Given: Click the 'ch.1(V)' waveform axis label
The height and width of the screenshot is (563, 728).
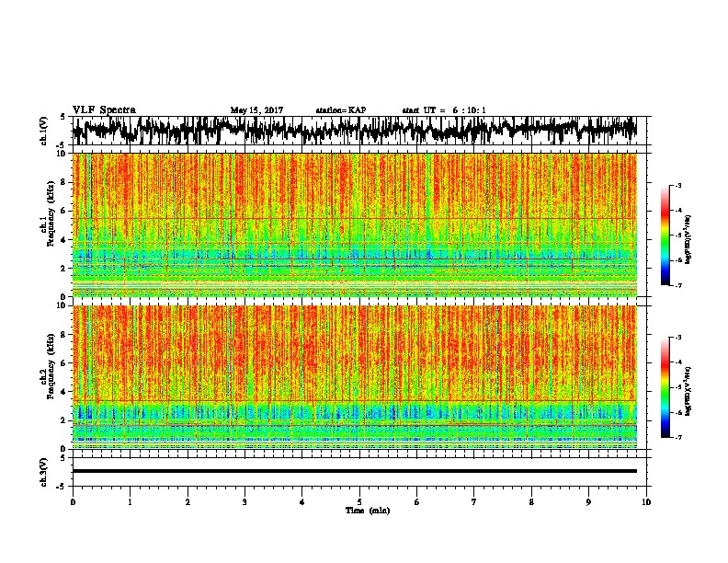Looking at the screenshot, I should pyautogui.click(x=43, y=131).
